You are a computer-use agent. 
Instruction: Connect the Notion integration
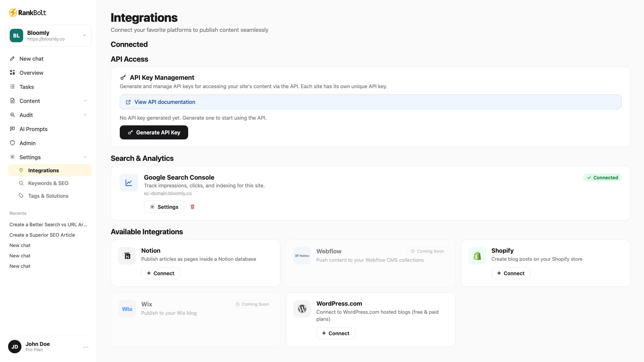click(x=161, y=274)
